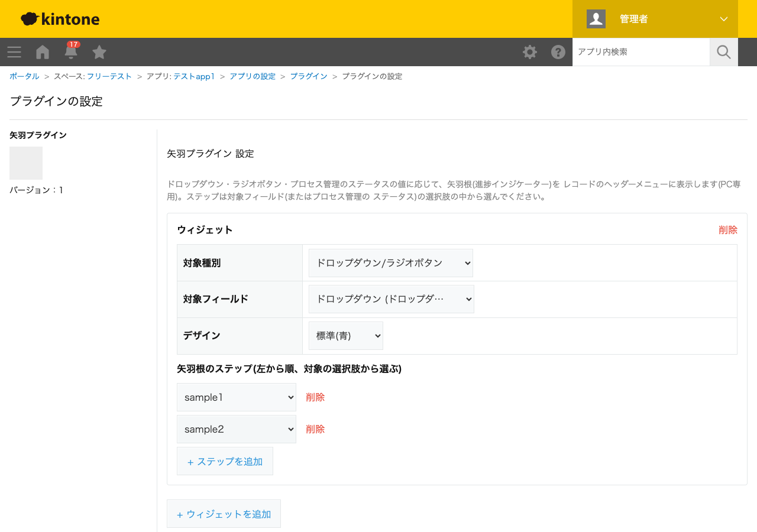The height and width of the screenshot is (532, 757).
Task: Open notifications bell with 17 badge
Action: click(71, 51)
